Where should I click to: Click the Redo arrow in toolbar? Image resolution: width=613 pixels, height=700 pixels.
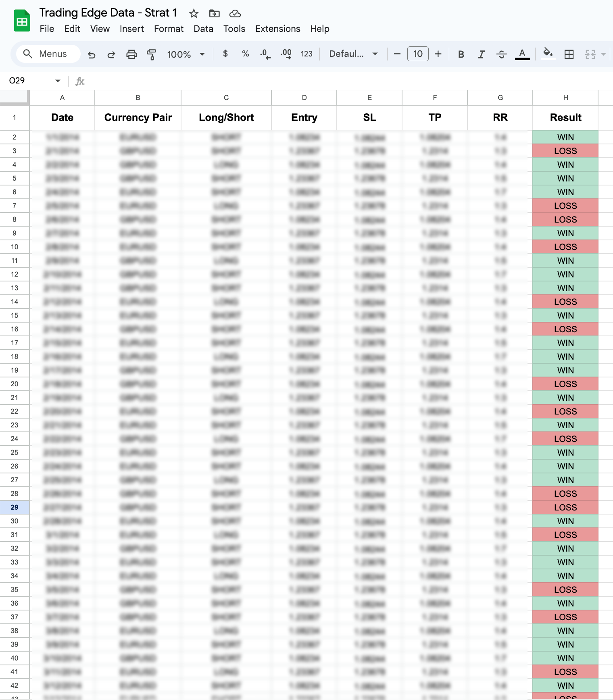[x=111, y=54]
